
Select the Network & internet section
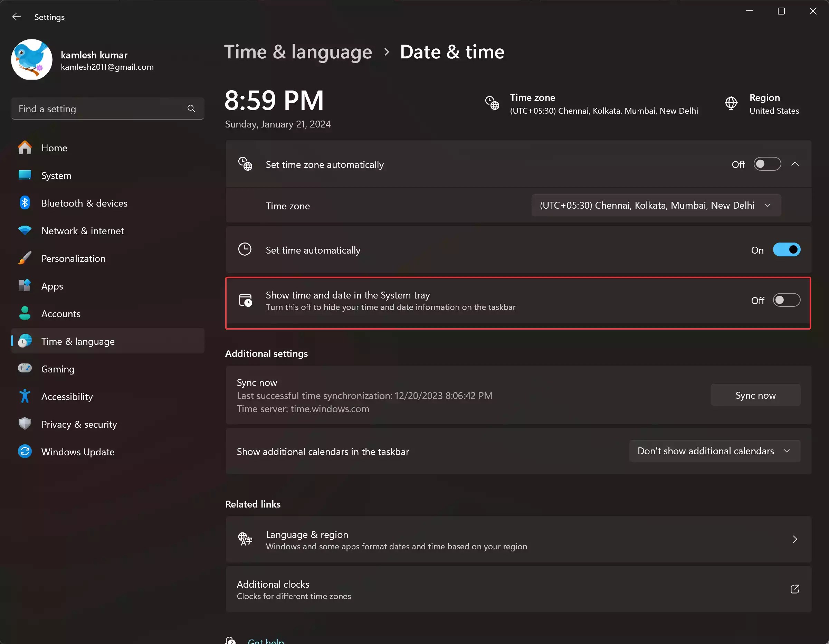82,230
